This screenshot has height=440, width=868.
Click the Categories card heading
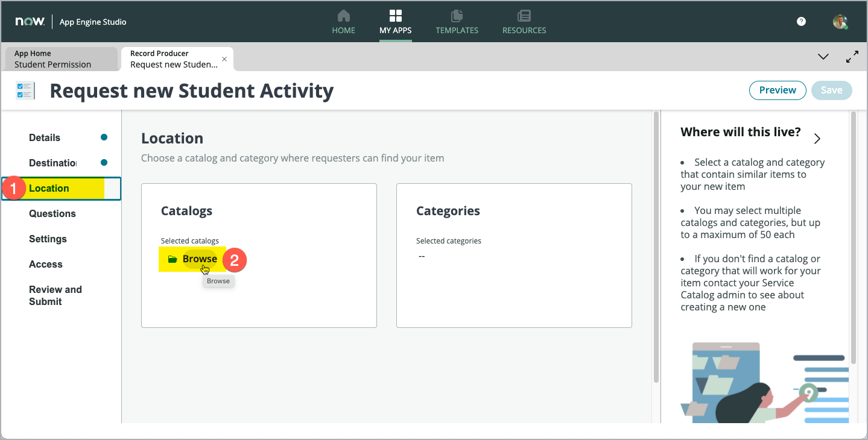pyautogui.click(x=448, y=211)
